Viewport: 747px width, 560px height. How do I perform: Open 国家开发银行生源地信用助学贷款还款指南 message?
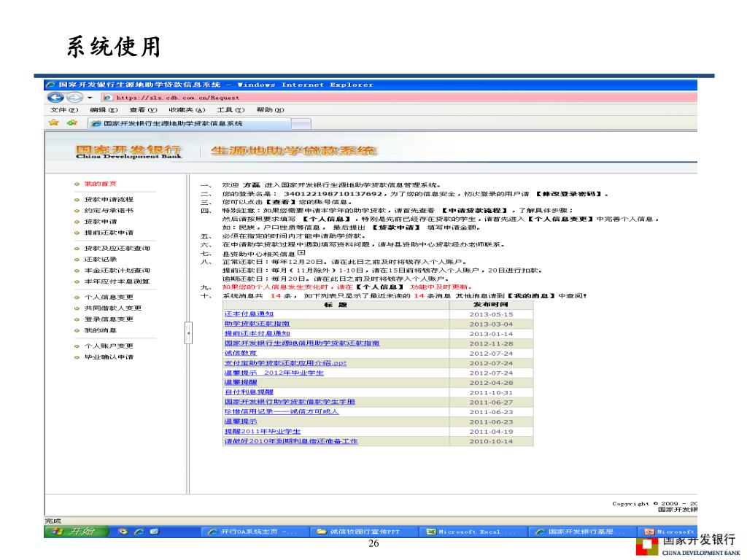pos(301,343)
